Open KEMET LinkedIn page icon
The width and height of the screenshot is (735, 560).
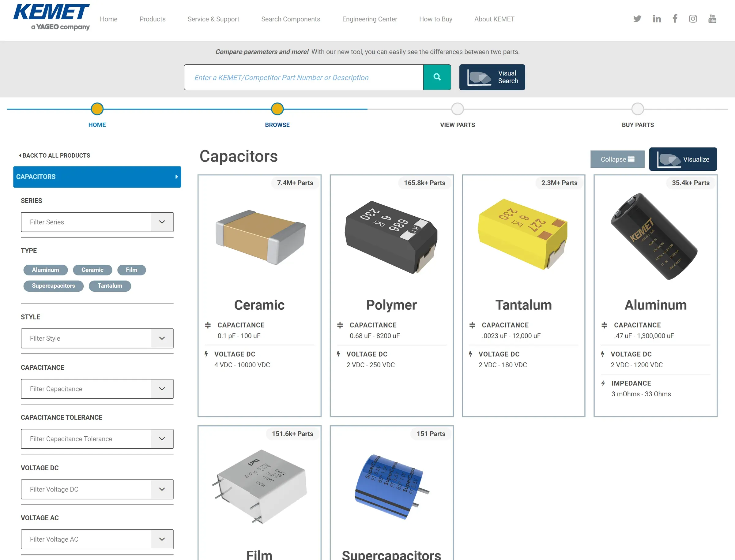click(x=657, y=19)
